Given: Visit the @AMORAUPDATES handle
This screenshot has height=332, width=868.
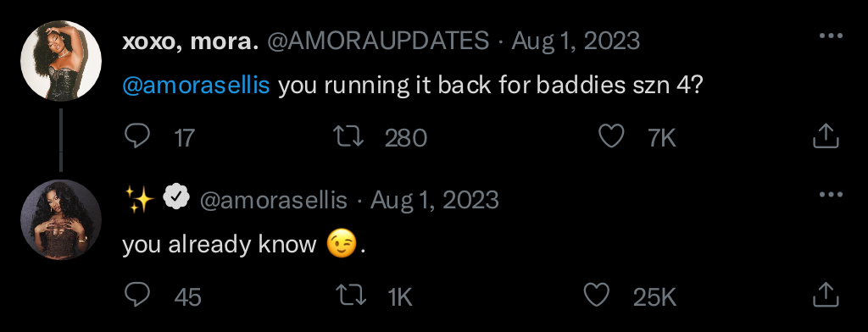Looking at the screenshot, I should click(x=378, y=41).
